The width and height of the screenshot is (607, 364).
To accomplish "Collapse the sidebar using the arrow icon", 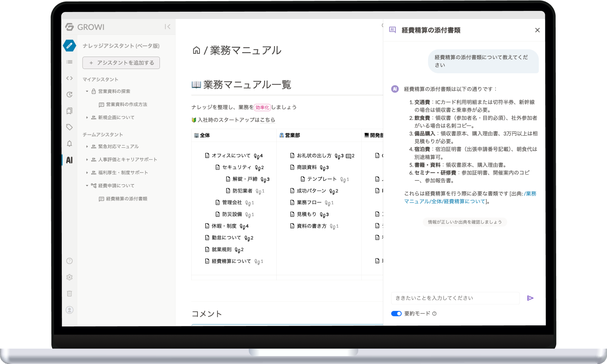I will click(167, 27).
